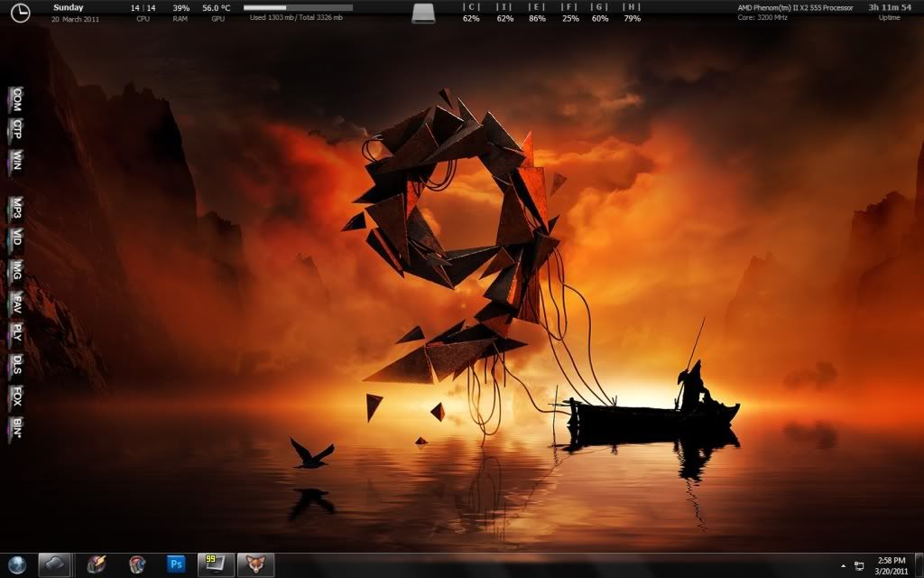Open the Windows Start orb
This screenshot has width=924, height=578.
[x=16, y=564]
